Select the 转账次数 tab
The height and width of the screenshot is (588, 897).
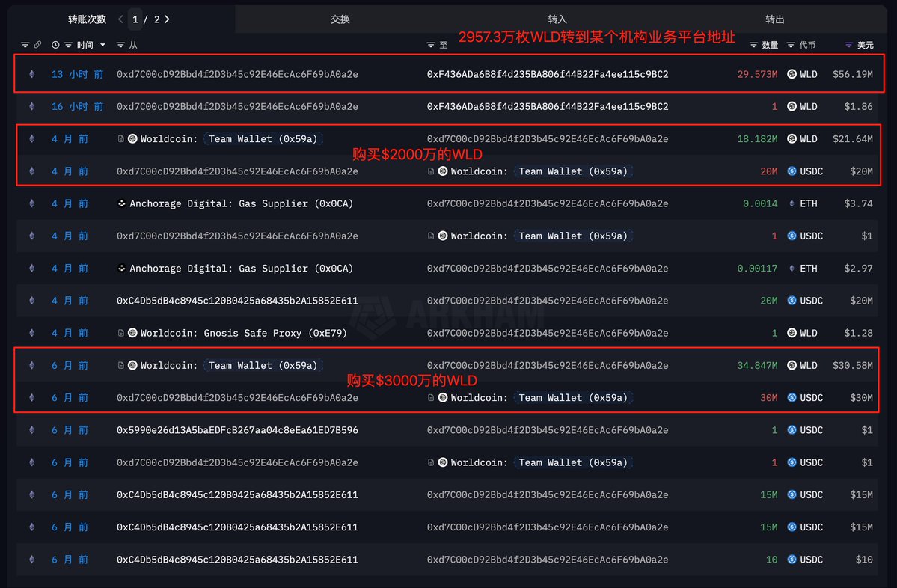[x=87, y=19]
